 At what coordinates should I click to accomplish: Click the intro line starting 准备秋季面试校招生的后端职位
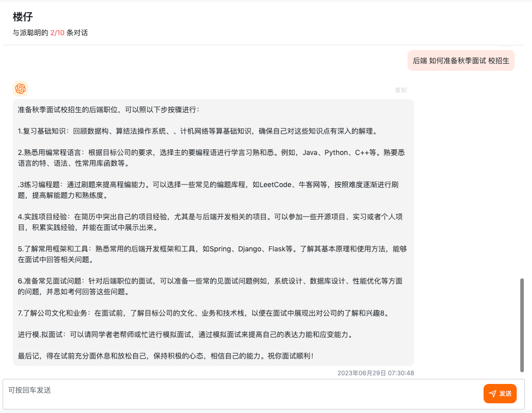click(109, 110)
